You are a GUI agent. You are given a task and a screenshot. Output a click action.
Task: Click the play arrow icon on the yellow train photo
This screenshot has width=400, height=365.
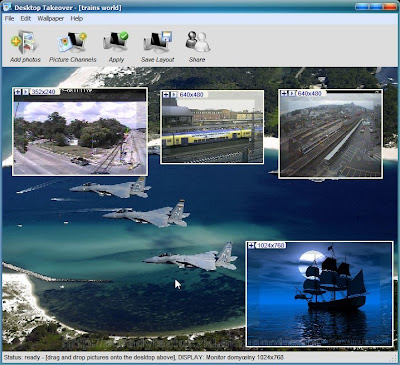(x=174, y=95)
